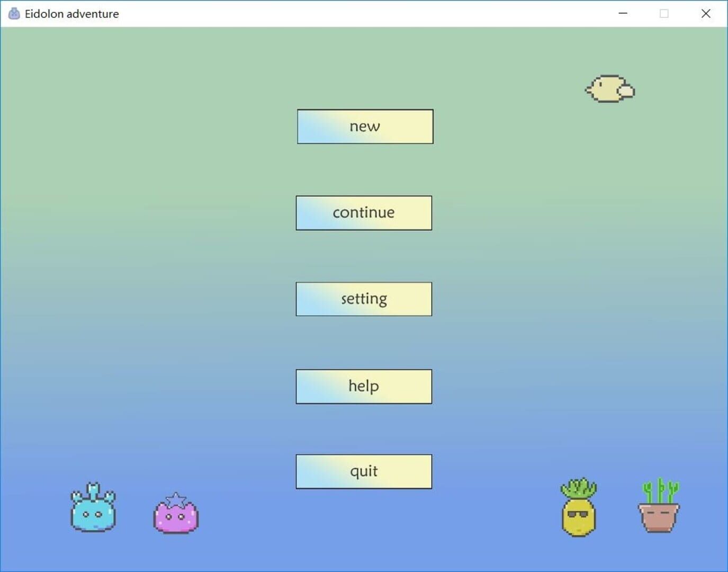Minimize the Eidolon adventure window

pos(623,13)
